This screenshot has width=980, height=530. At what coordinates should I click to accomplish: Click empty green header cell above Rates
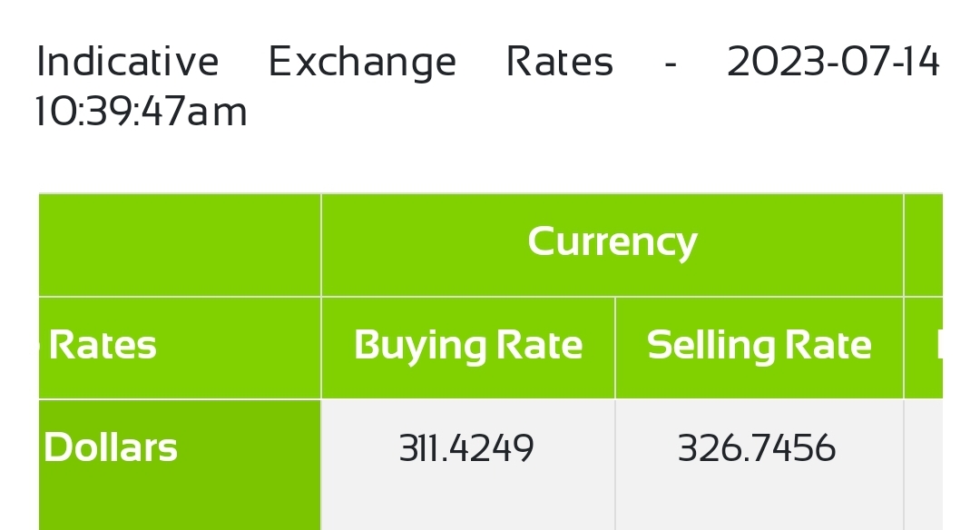point(180,244)
